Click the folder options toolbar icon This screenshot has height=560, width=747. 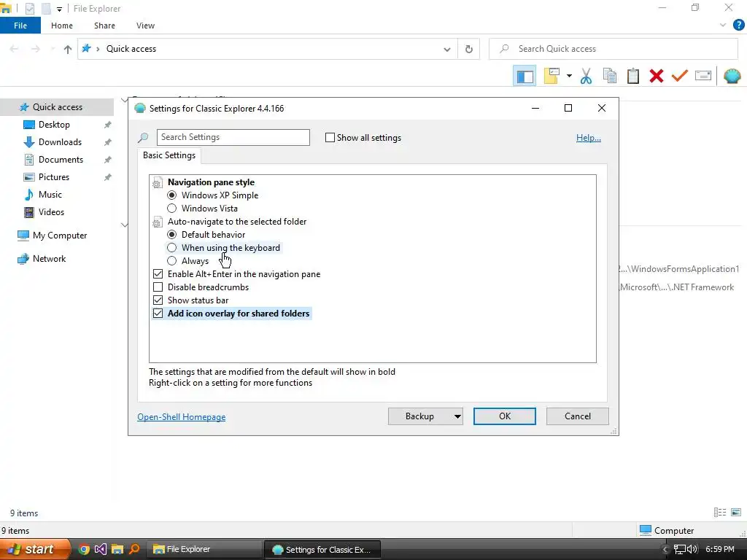coord(551,76)
